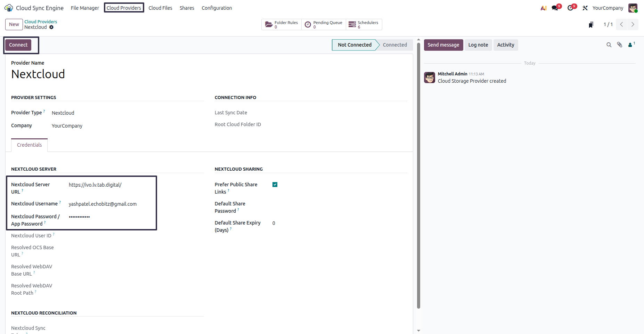Open the Cloud Files menu
Screen dimensions: 644x334
tap(160, 8)
